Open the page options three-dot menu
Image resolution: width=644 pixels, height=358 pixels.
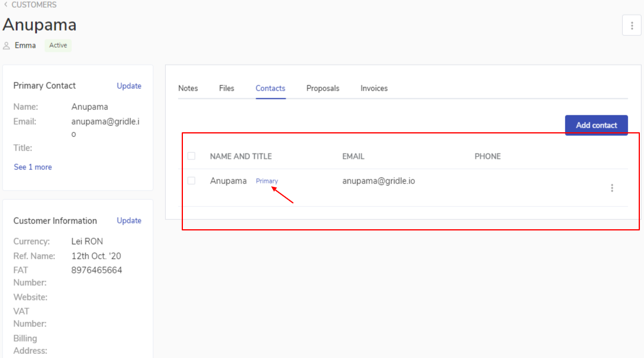[632, 25]
